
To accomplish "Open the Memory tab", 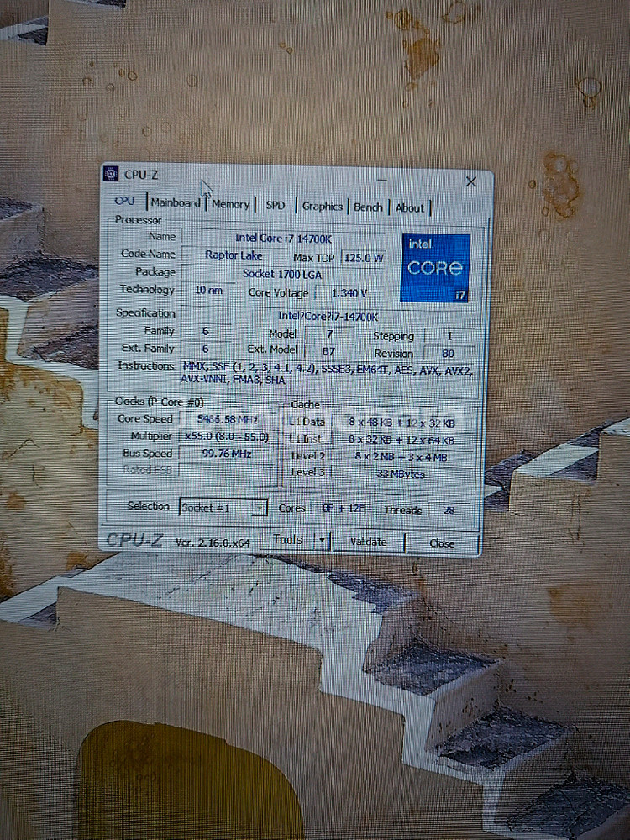I will pos(230,204).
